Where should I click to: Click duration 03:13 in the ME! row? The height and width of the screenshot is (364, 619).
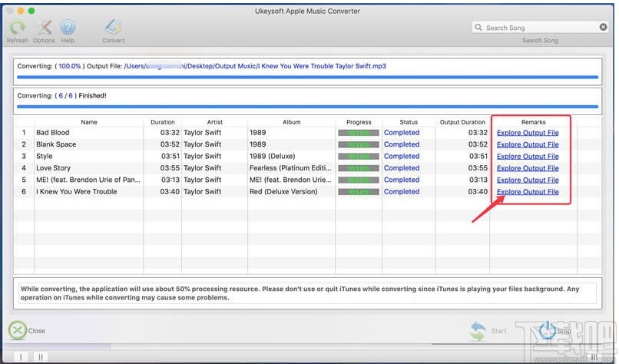170,180
